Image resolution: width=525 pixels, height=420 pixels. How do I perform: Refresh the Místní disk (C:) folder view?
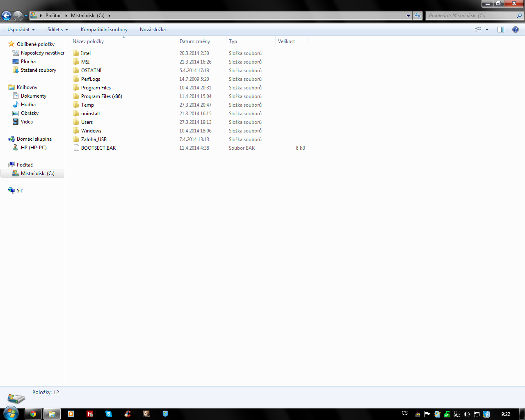click(418, 16)
